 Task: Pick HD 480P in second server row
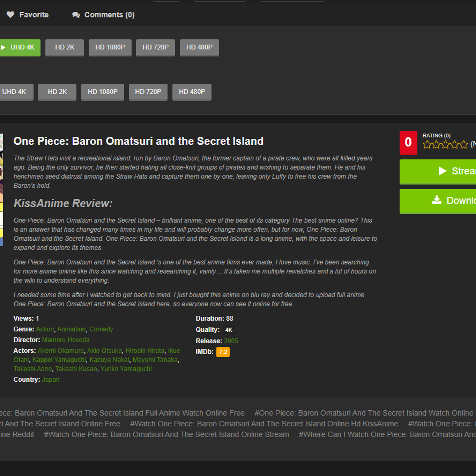coord(192,92)
